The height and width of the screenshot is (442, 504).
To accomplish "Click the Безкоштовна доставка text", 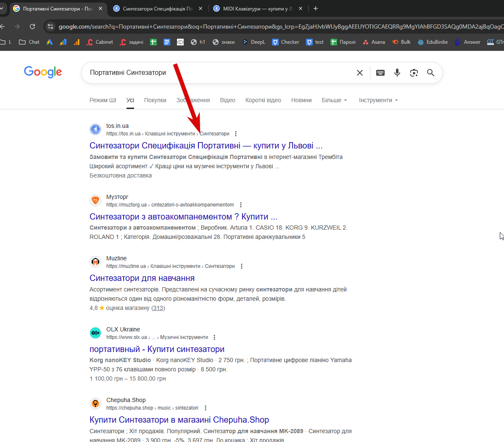I will pyautogui.click(x=121, y=176).
